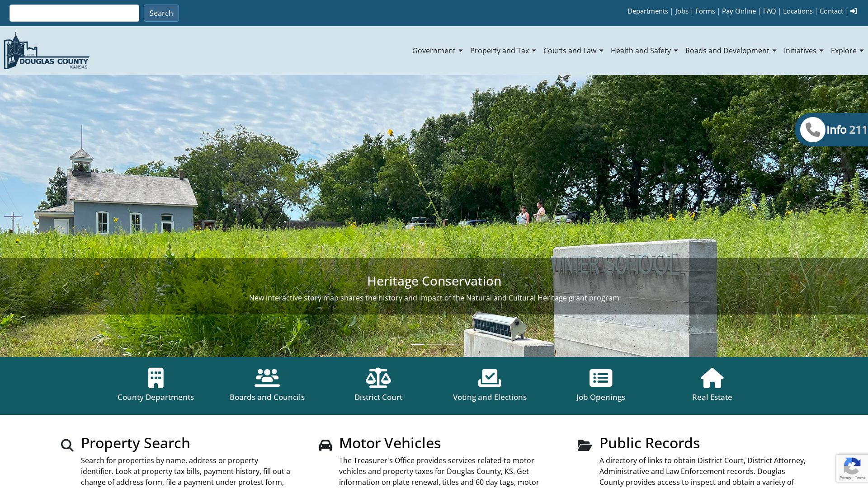Open the Heritage Conservation slide title
868x488 pixels.
(x=434, y=281)
